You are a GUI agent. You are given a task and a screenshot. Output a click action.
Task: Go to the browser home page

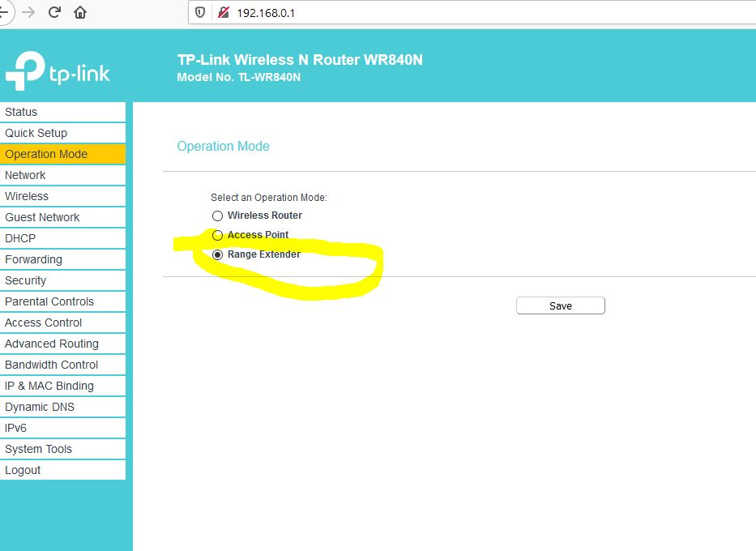pos(80,12)
